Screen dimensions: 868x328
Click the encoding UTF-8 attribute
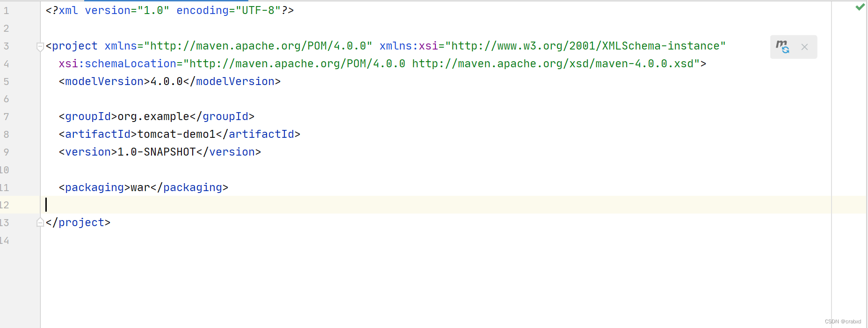(x=228, y=10)
